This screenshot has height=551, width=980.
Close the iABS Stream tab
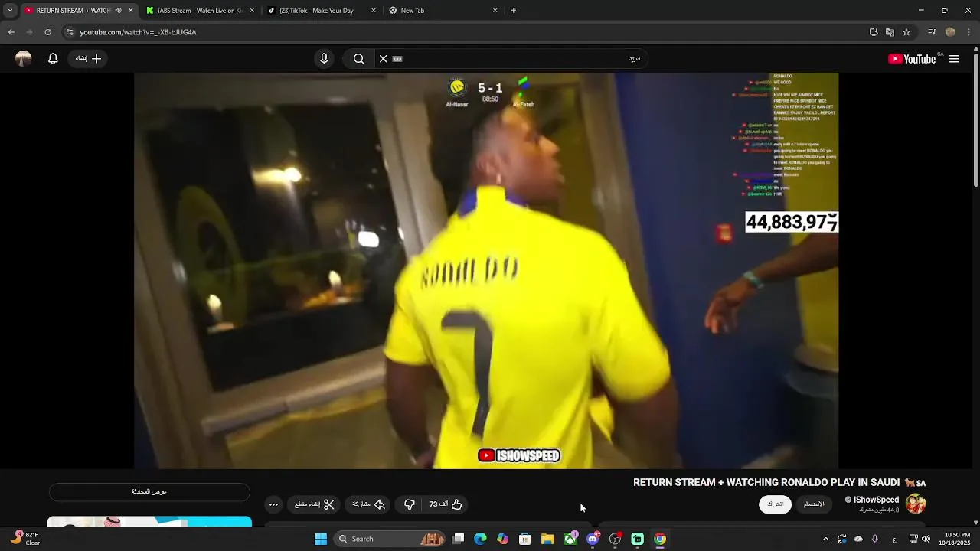[252, 11]
